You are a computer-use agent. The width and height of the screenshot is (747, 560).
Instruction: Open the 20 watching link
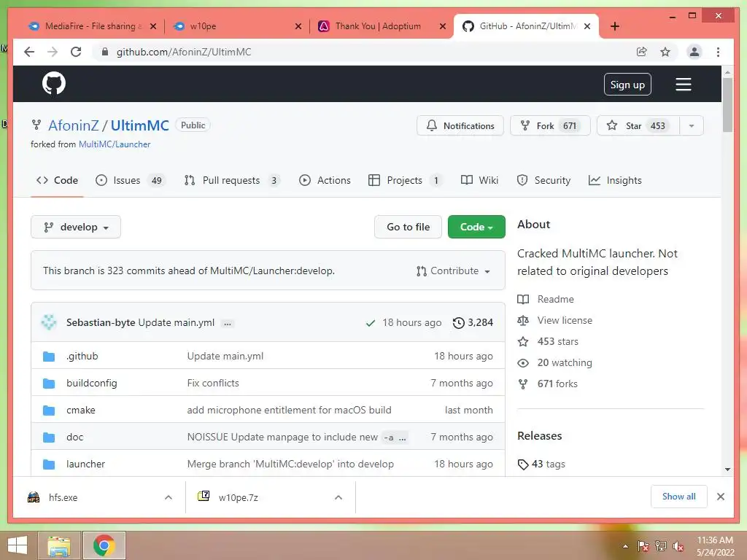(x=554, y=363)
